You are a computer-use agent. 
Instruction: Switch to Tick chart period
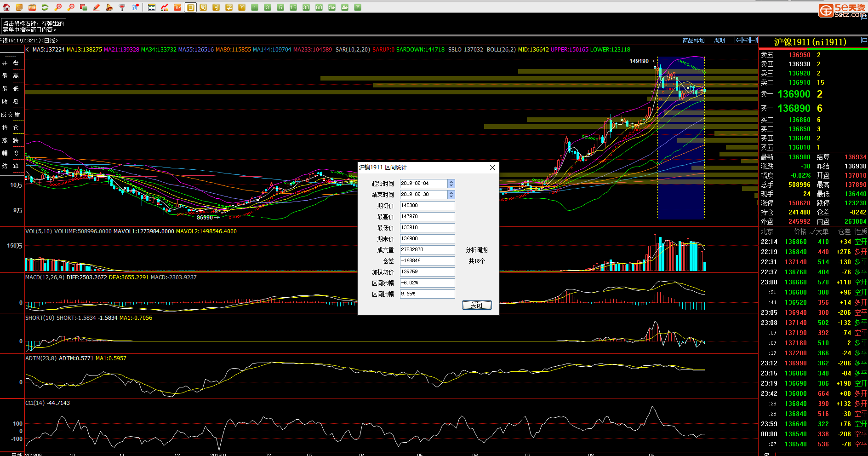pyautogui.click(x=177, y=7)
